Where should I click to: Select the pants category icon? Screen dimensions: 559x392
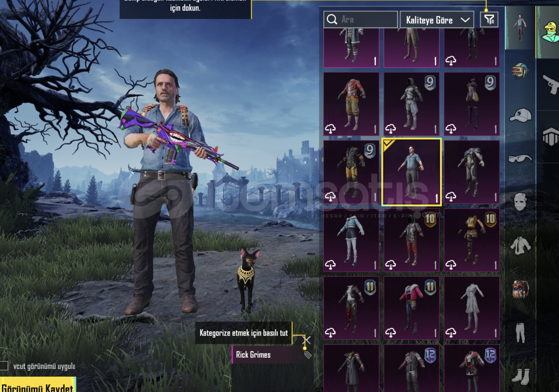tap(520, 332)
